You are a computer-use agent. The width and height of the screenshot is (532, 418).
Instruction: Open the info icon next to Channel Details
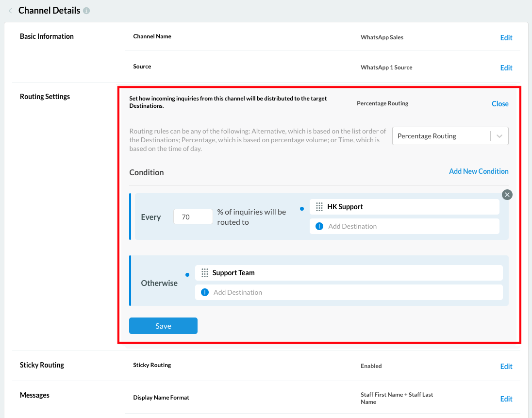(86, 11)
